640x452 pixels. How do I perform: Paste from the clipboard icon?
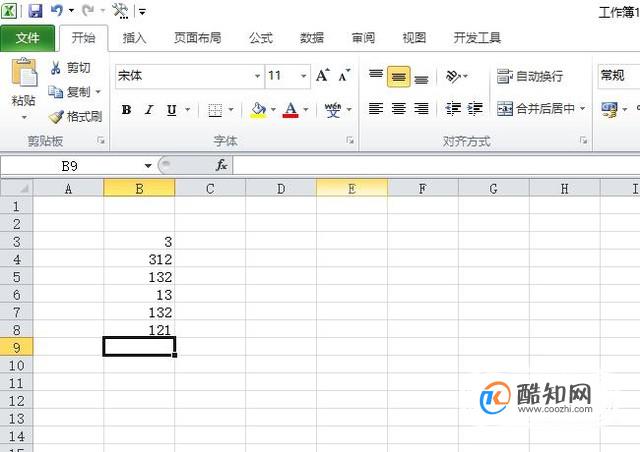click(x=24, y=73)
